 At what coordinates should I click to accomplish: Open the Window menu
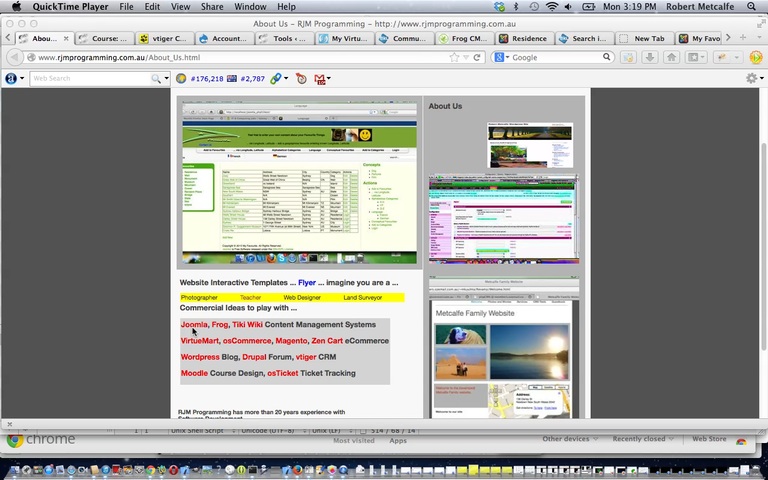(x=250, y=6)
